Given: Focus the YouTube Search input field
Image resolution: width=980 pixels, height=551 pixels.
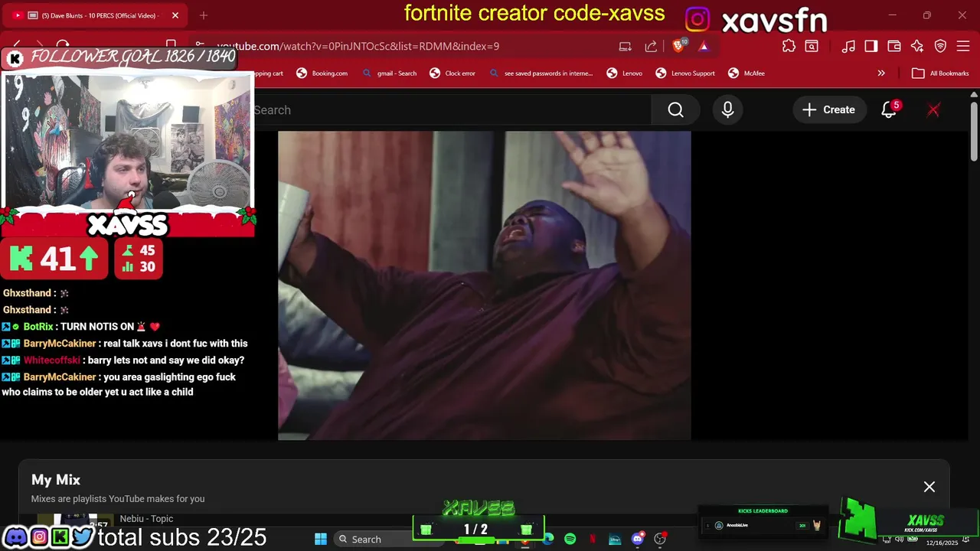Looking at the screenshot, I should (x=452, y=110).
